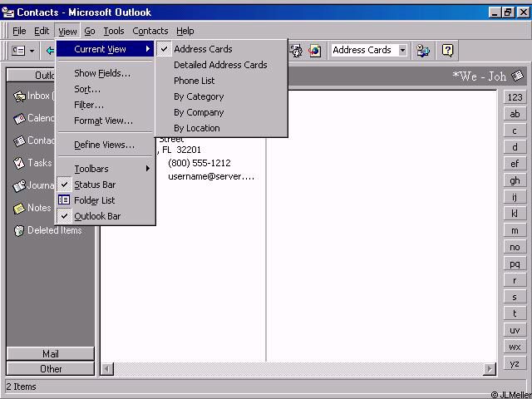Click the Find a Contact toolbar icon
The width and height of the screenshot is (532, 399).
pyautogui.click(x=296, y=51)
